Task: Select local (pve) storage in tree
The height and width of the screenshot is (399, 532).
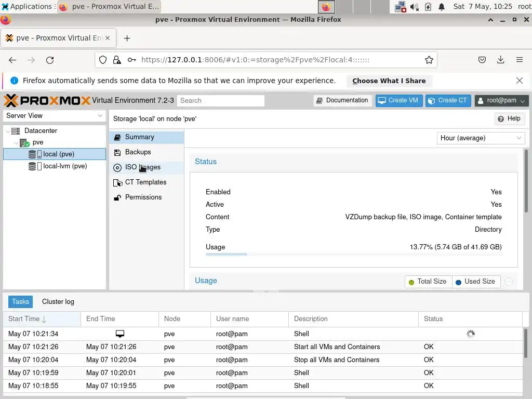Action: pos(55,154)
